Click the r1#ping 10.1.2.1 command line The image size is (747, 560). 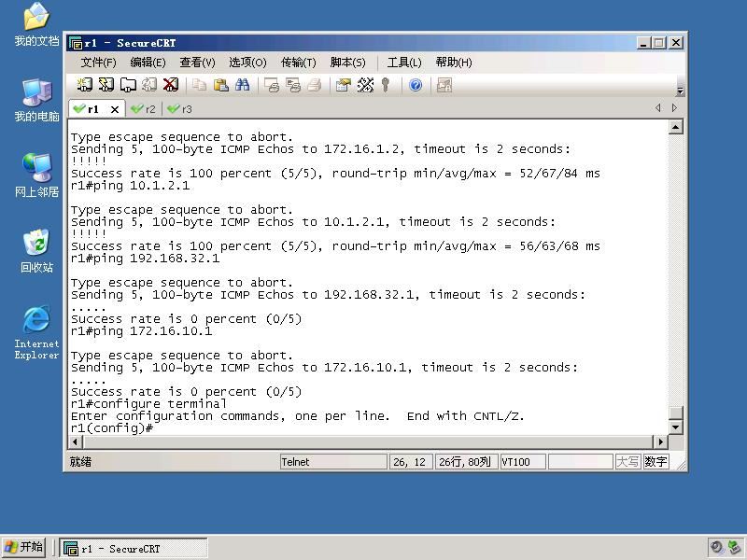point(130,185)
